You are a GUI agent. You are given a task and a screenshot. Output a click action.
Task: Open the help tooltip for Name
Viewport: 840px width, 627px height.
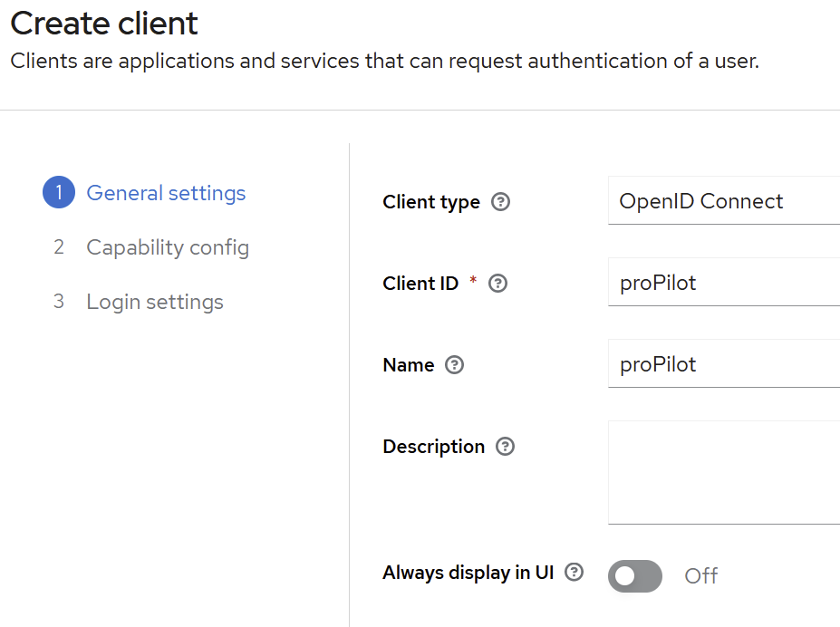(455, 365)
